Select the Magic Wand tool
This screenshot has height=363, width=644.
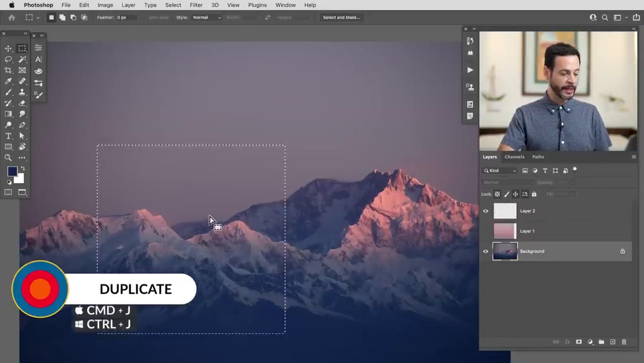(x=22, y=60)
